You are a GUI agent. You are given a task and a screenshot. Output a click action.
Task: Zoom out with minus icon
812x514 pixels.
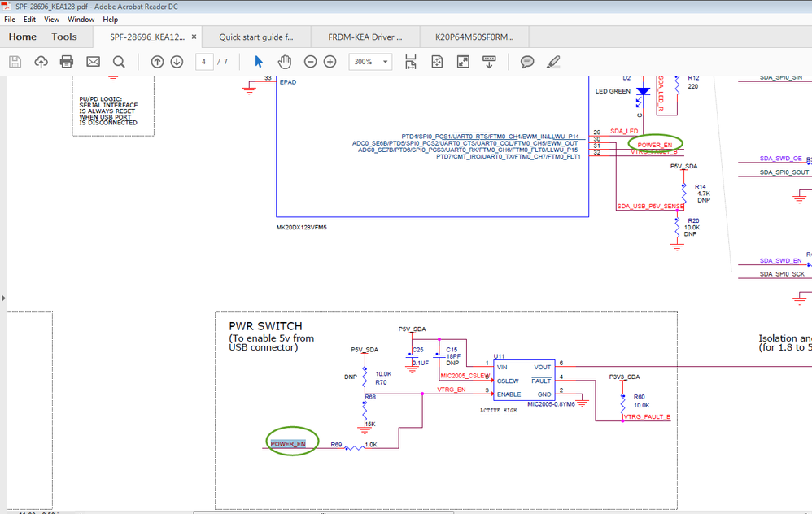pos(310,62)
